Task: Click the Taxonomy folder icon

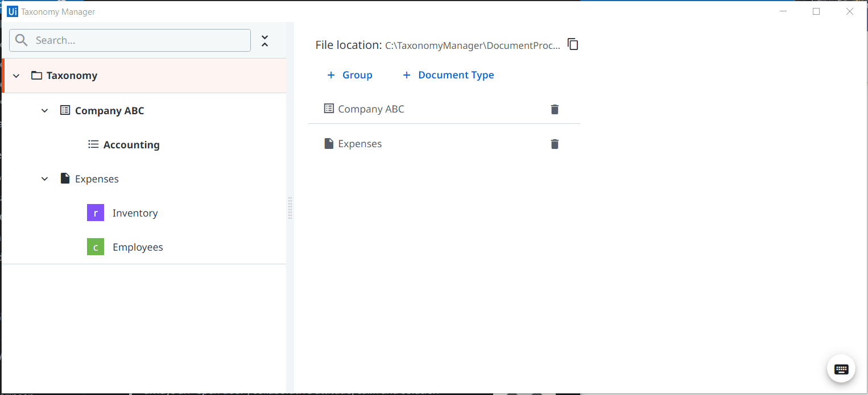Action: point(36,76)
